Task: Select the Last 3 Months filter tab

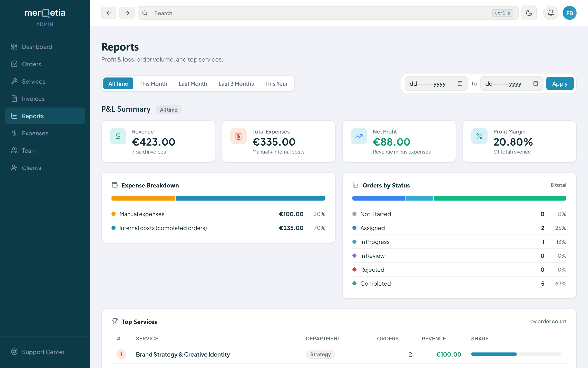Action: [x=236, y=83]
